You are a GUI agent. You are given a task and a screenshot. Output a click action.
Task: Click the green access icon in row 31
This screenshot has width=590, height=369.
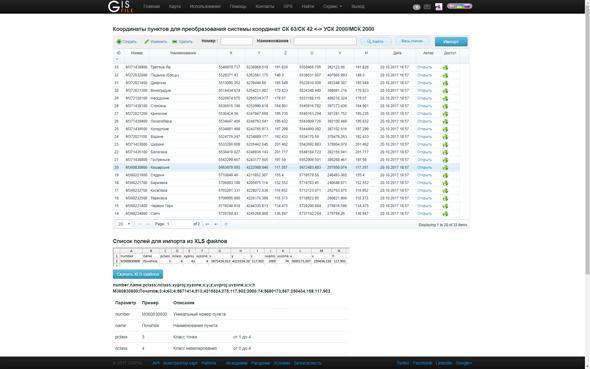coord(445,83)
